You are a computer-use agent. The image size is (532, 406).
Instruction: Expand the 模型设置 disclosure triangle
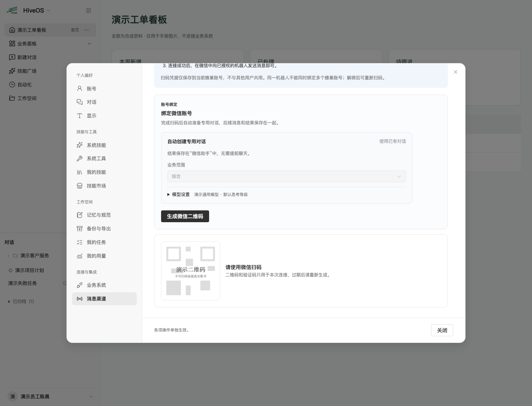click(168, 195)
